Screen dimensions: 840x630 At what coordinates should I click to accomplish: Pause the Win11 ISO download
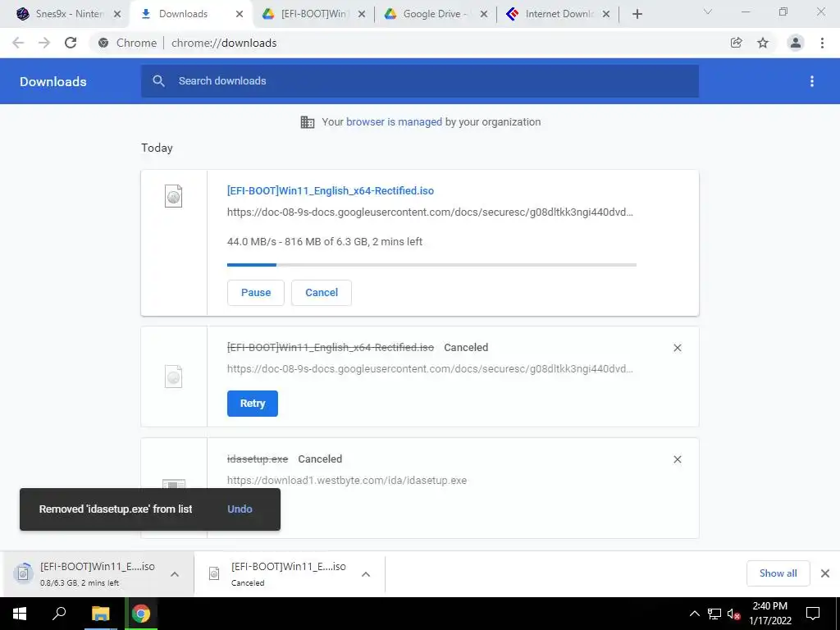(256, 293)
